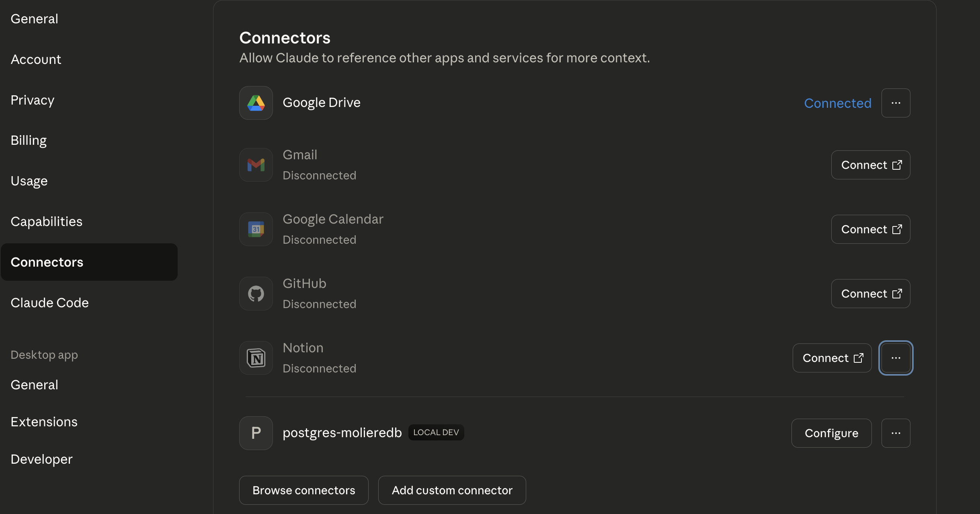Connect the Notion connector
980x514 pixels.
click(832, 358)
